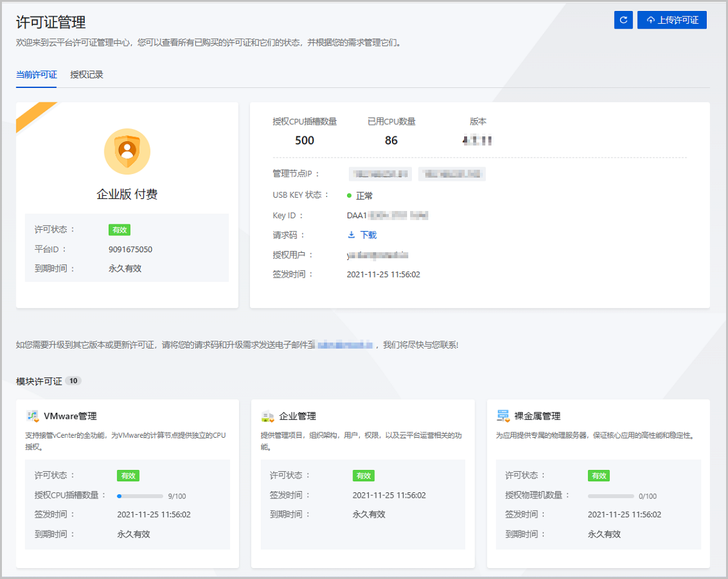Click the module license count badge 10
728x579 pixels.
(x=73, y=381)
